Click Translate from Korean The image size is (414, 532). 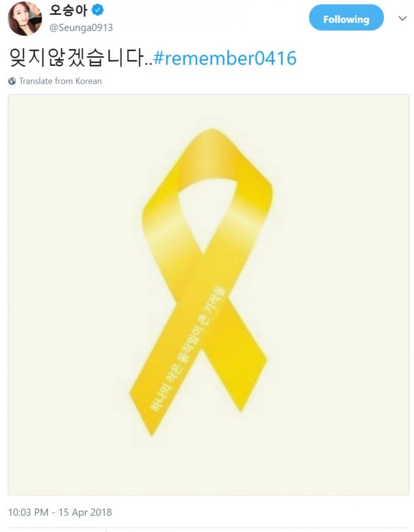click(61, 81)
